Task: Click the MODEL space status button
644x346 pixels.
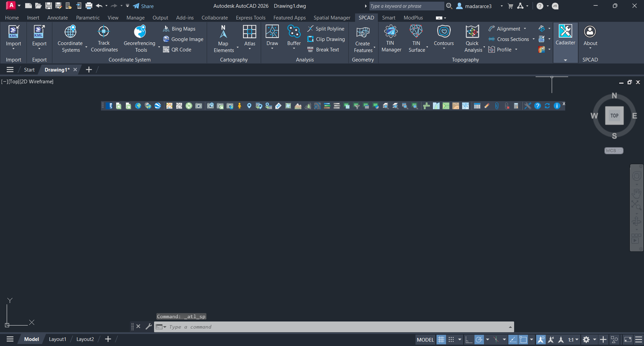Action: 425,340
